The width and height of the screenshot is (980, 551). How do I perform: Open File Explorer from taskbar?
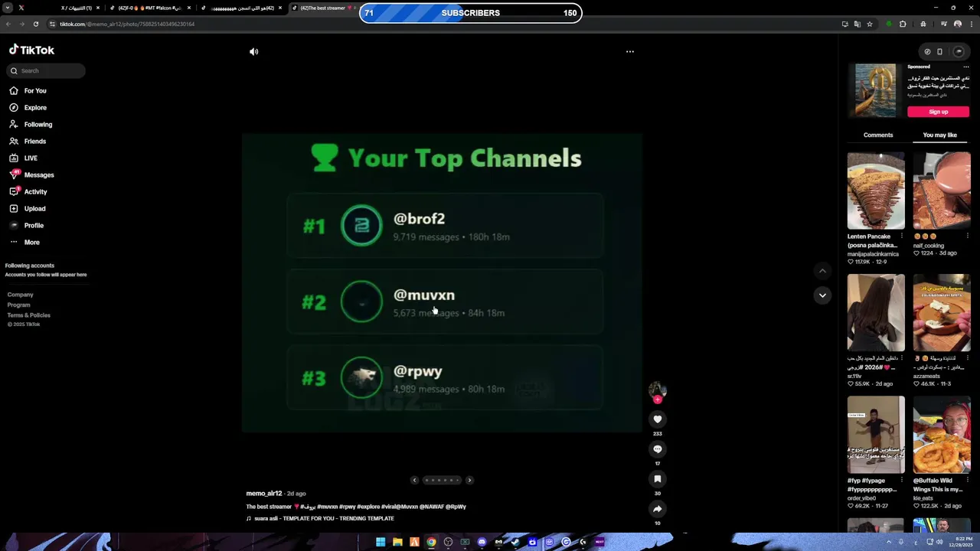point(397,542)
